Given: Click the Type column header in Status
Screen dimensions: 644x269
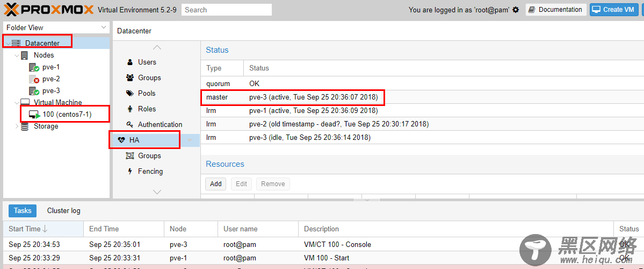Looking at the screenshot, I should tap(222, 68).
